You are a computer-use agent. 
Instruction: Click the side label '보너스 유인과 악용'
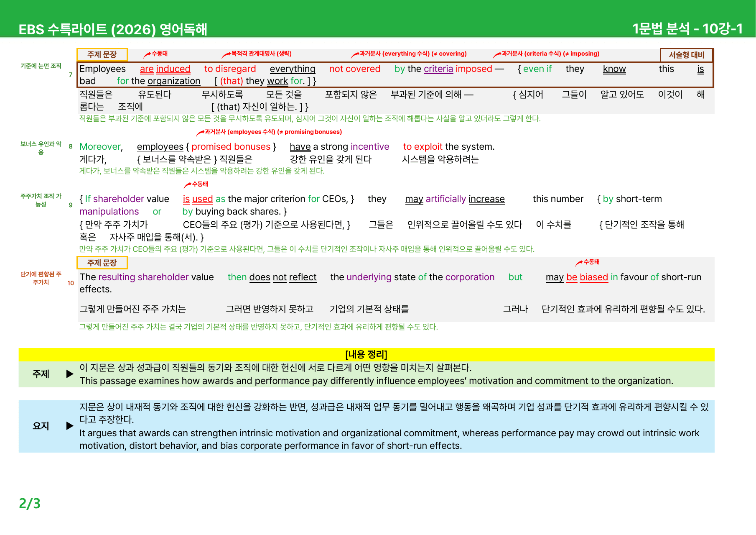coord(41,148)
